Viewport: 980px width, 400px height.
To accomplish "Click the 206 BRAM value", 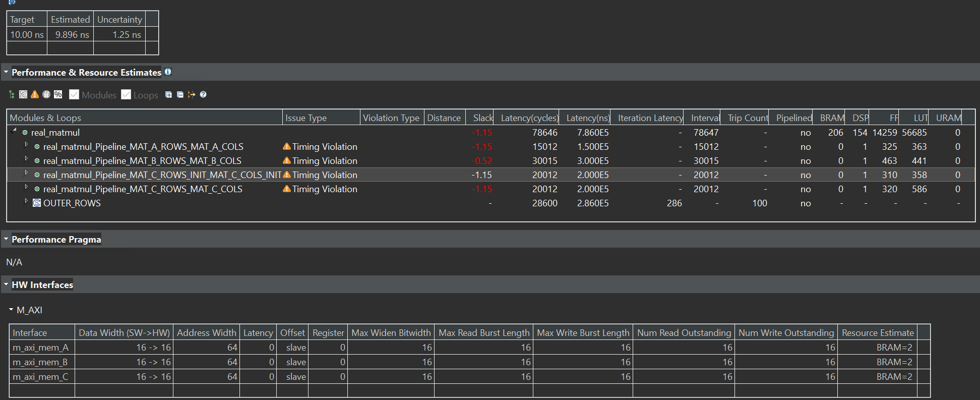I will (x=836, y=133).
